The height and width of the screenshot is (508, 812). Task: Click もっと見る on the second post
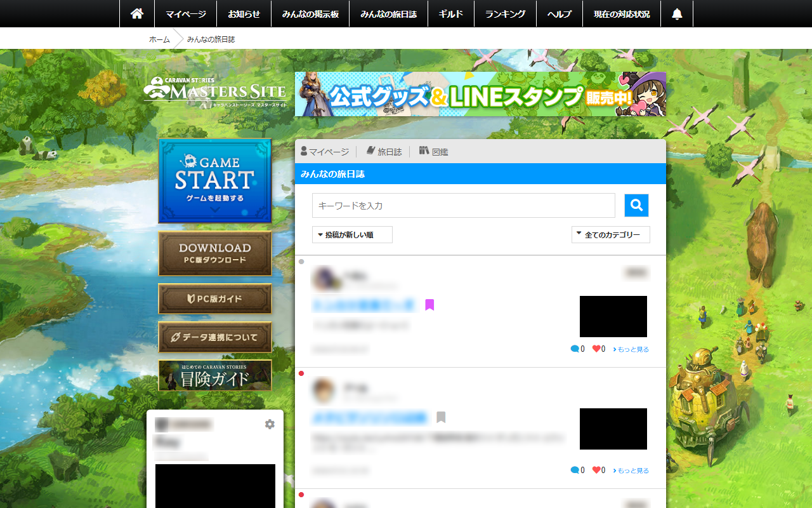[x=631, y=471]
